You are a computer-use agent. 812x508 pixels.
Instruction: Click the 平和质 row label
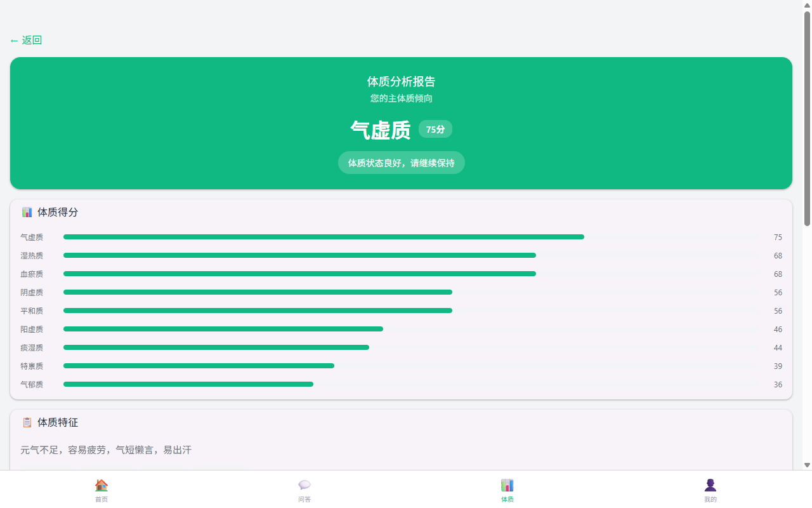[x=32, y=311]
